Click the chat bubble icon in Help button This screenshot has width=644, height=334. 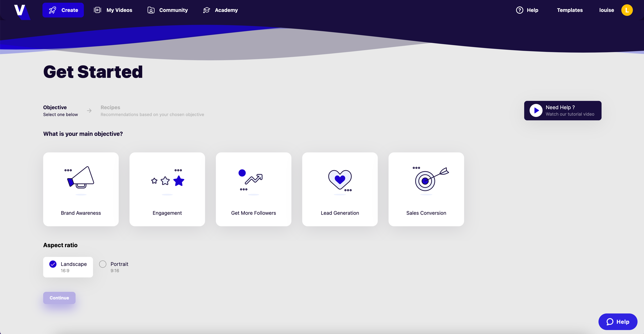[x=610, y=322]
